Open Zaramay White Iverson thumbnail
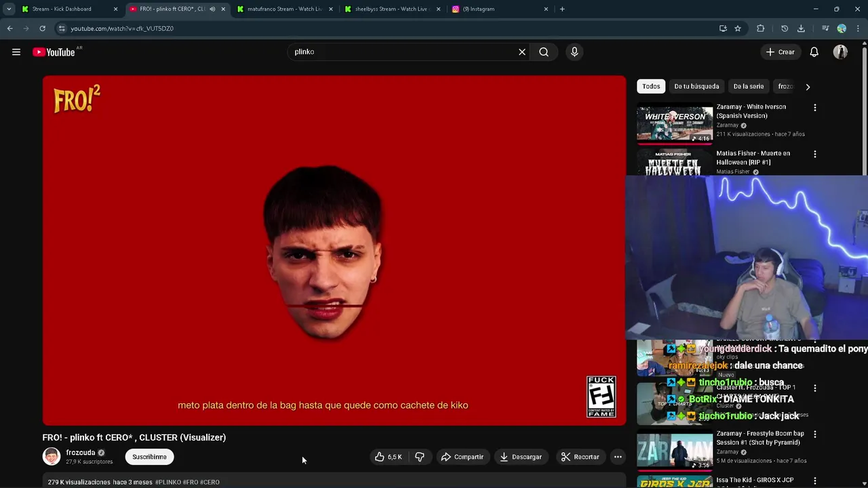Viewport: 868px width, 488px height. coord(675,123)
